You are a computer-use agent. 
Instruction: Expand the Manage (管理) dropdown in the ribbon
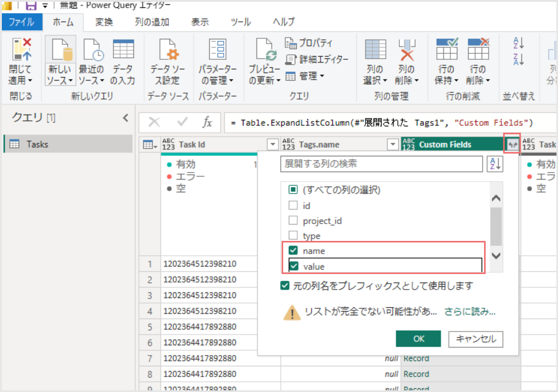[305, 76]
